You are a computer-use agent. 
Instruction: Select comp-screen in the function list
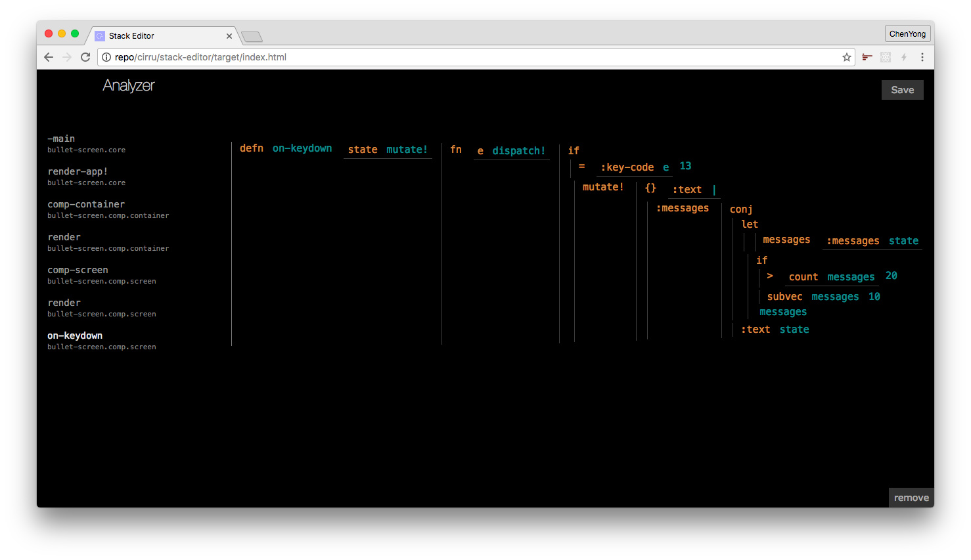[78, 270]
